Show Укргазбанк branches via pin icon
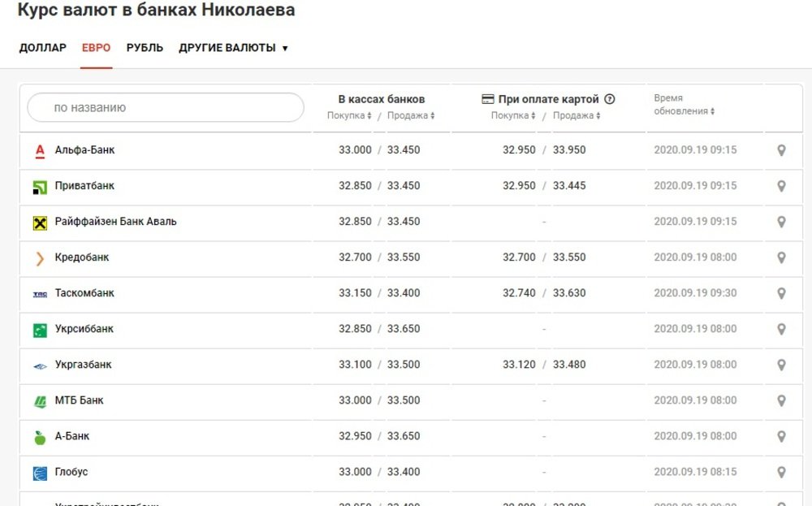The height and width of the screenshot is (506, 812). pyautogui.click(x=781, y=365)
